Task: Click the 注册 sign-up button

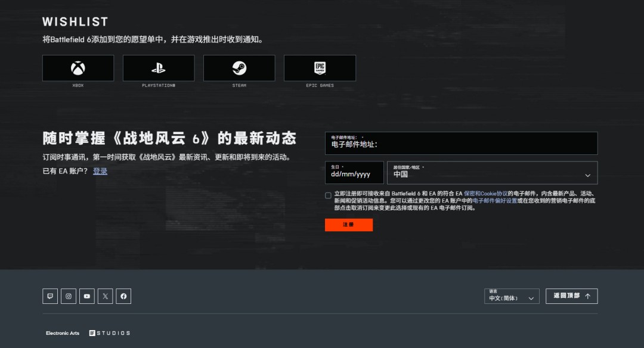Action: click(348, 225)
